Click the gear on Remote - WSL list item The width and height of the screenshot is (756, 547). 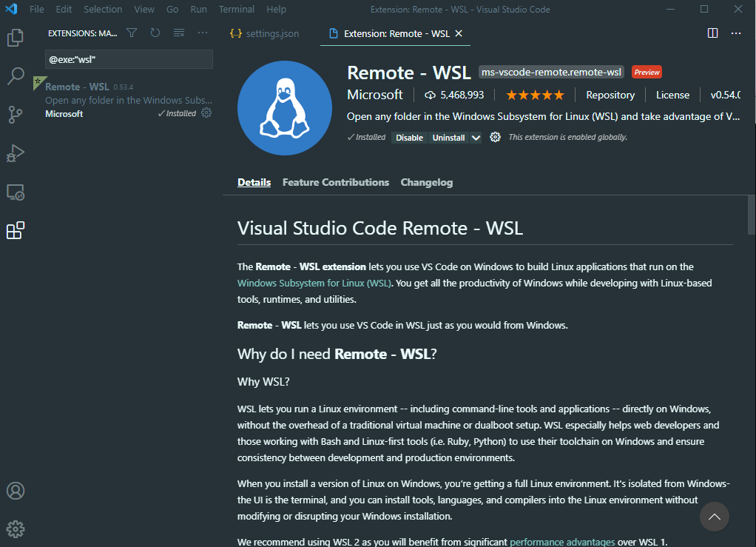click(x=206, y=113)
